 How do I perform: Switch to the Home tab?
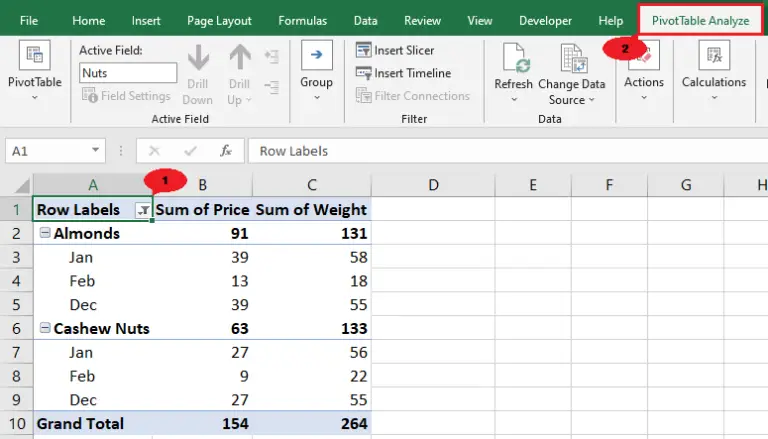(89, 21)
